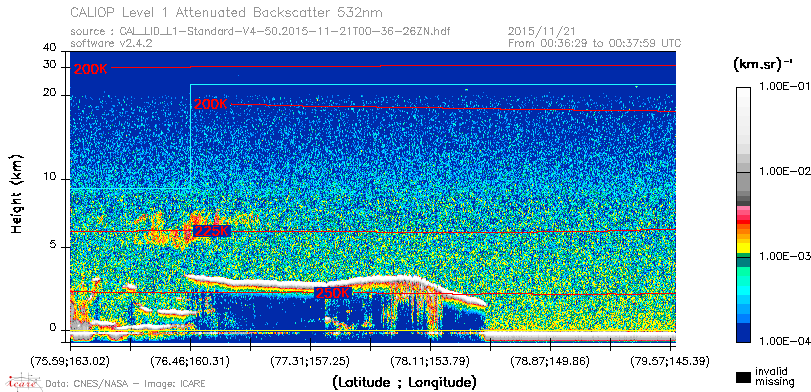Click the plot title "CALIOP Level 1 Attenuated Backscatter 532nm"

pos(227,12)
